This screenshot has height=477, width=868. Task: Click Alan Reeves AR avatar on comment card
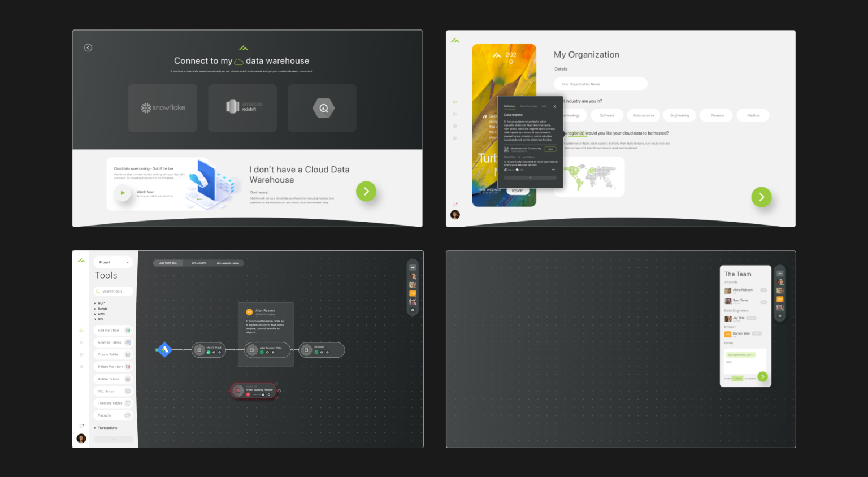click(249, 312)
